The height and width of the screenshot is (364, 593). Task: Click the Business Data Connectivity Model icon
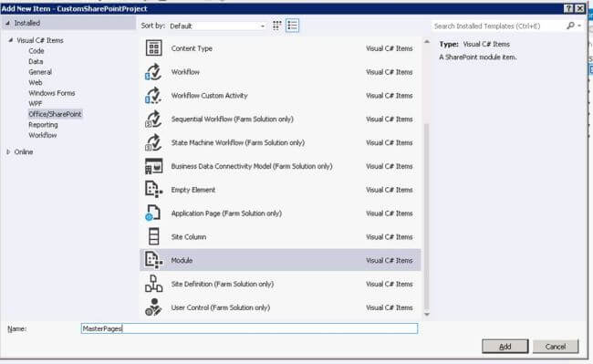(153, 166)
